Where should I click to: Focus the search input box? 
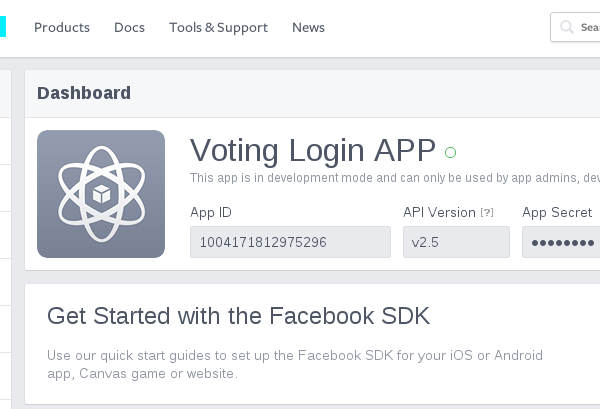pyautogui.click(x=575, y=27)
